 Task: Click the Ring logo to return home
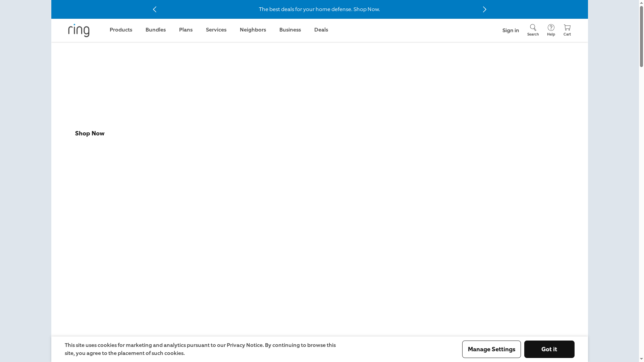tap(78, 31)
